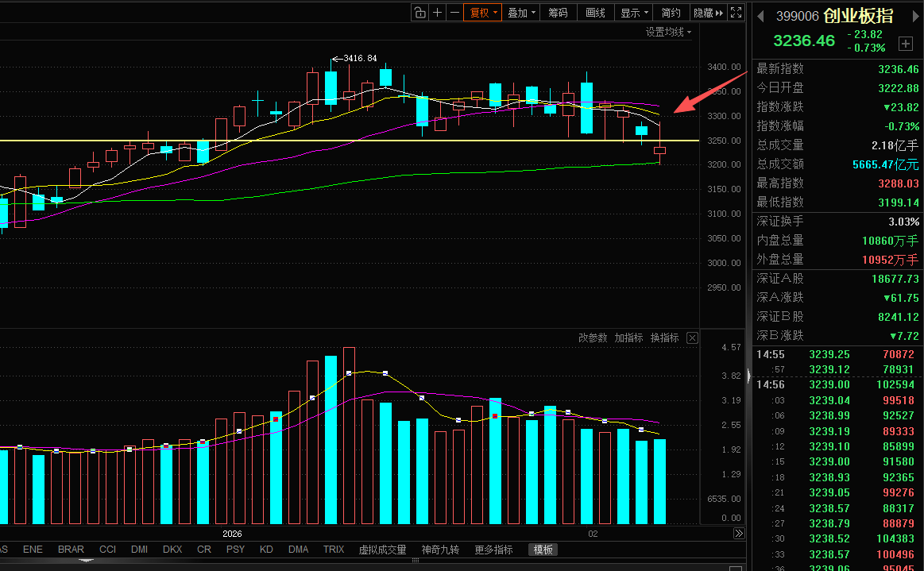Viewport: 924px width, 571px height.
Task: Click the 最新指数 row value 3236.46
Action: pos(898,69)
